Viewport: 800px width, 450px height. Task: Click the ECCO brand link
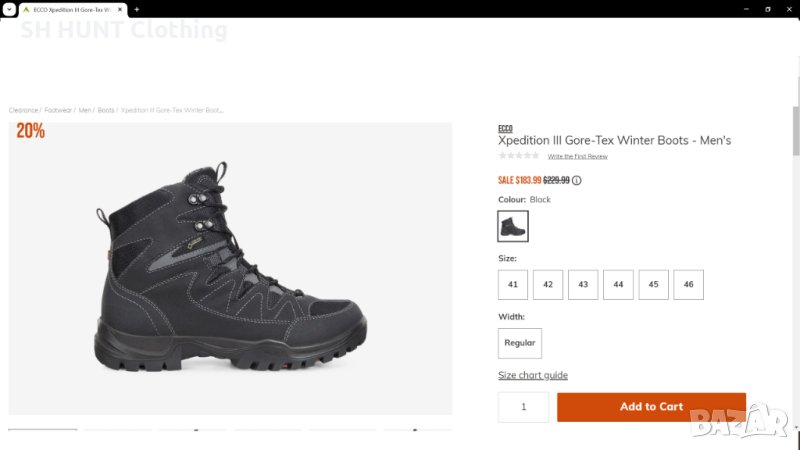point(505,129)
